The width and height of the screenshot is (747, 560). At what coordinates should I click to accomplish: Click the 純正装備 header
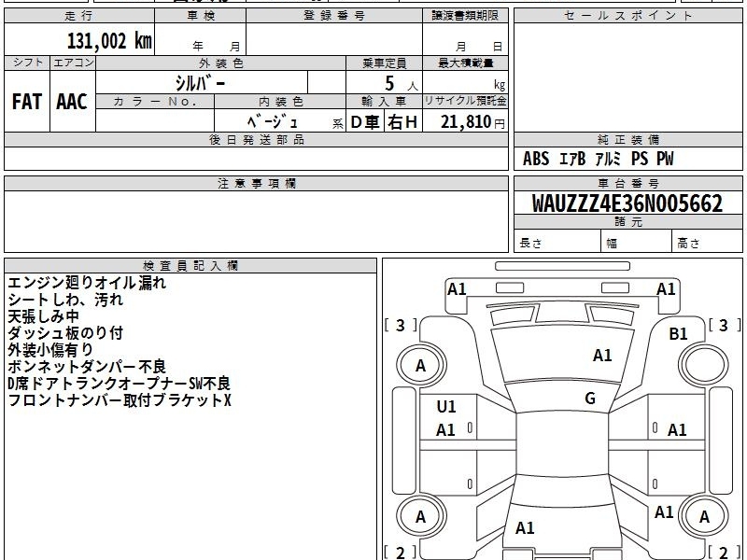(627, 139)
